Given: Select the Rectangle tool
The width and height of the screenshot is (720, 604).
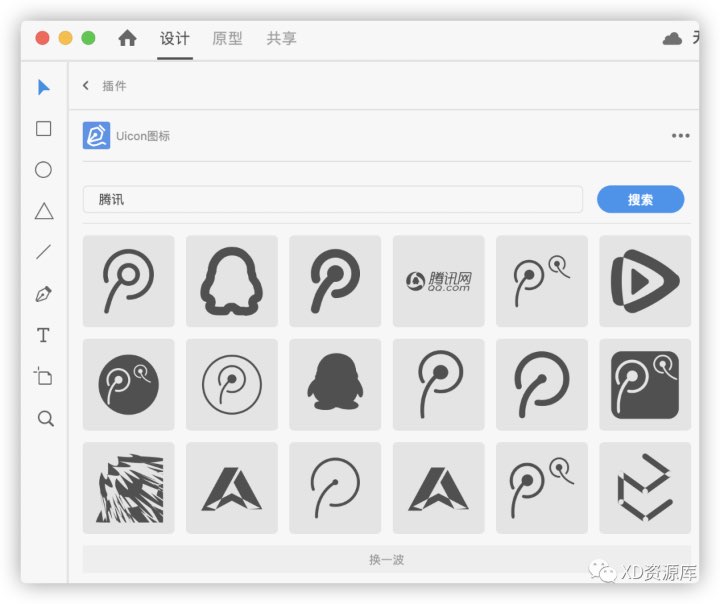Looking at the screenshot, I should pyautogui.click(x=44, y=129).
